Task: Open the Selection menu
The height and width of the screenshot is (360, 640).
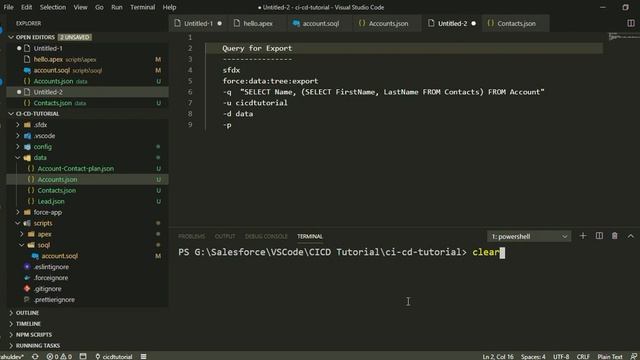Action: [53, 7]
